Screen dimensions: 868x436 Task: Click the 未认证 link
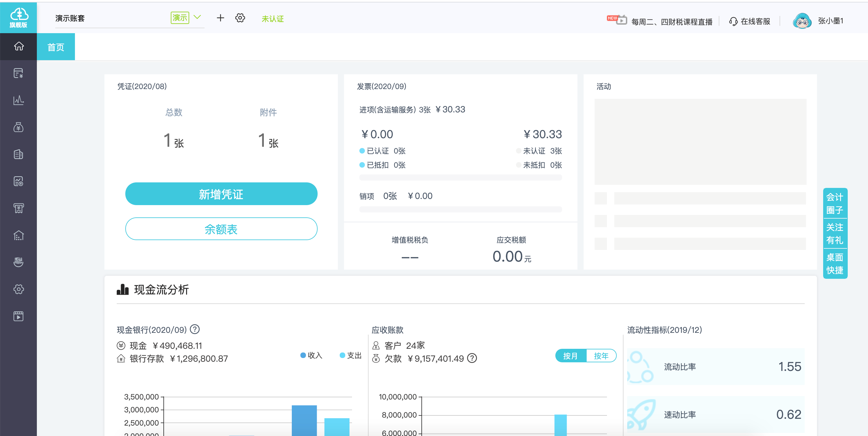(273, 19)
